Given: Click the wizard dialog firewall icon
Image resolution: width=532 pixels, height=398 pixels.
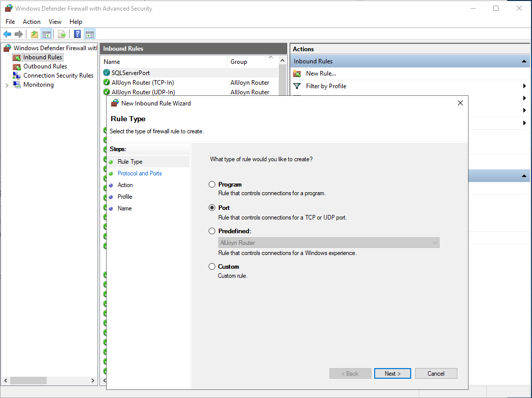Looking at the screenshot, I should (115, 103).
